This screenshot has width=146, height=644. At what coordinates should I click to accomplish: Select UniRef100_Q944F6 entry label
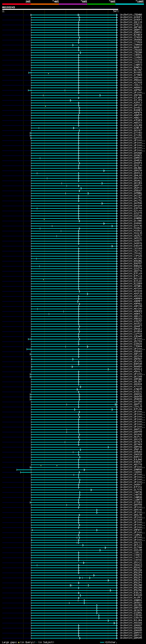coord(131,163)
